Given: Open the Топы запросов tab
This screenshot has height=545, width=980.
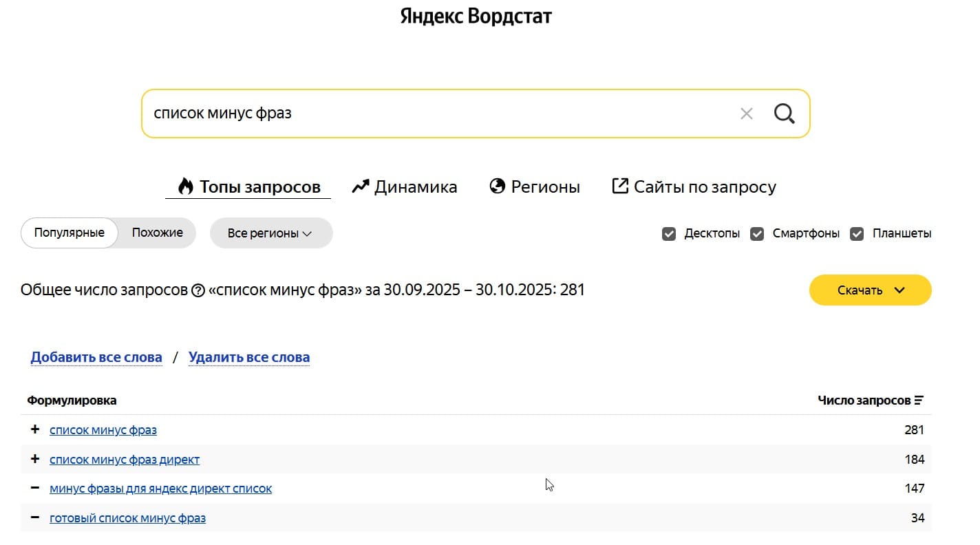Looking at the screenshot, I should (x=249, y=186).
